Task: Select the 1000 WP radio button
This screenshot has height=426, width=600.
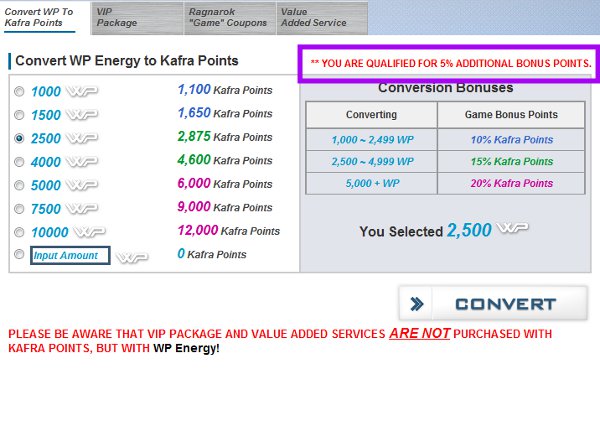Action: tap(19, 91)
